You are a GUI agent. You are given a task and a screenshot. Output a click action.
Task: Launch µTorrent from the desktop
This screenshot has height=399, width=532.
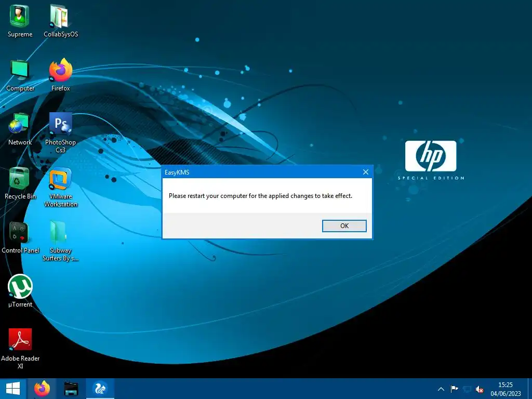pos(20,291)
